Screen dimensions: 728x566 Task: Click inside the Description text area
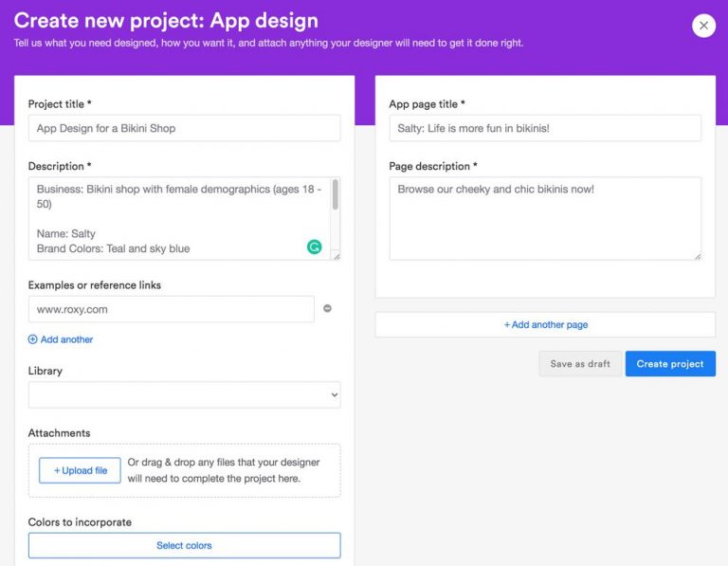point(171,218)
